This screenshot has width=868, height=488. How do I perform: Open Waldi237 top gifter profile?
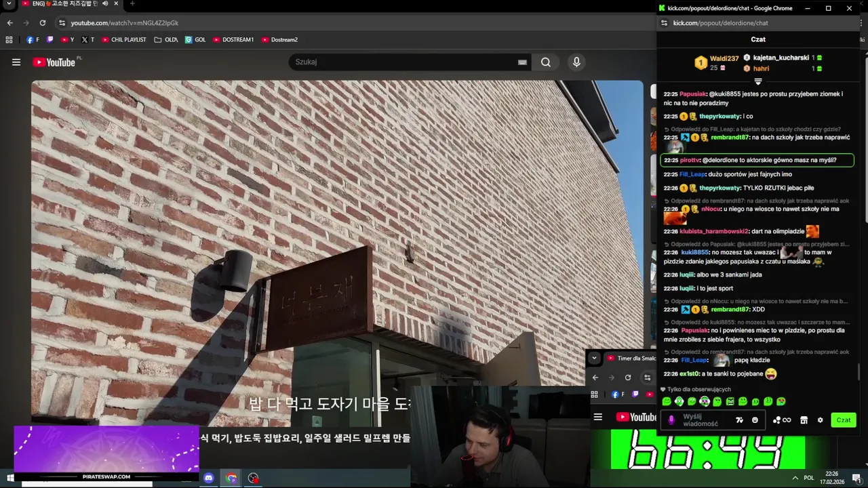(x=724, y=59)
